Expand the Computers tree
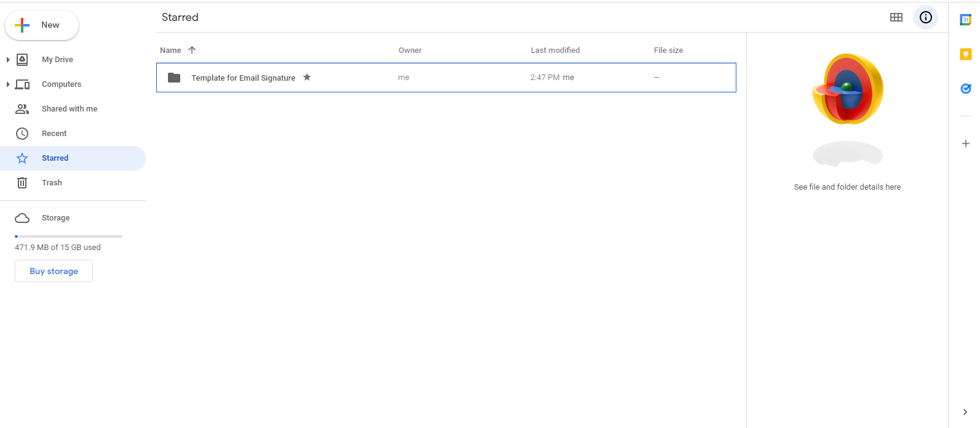This screenshot has width=980, height=428. [8, 84]
